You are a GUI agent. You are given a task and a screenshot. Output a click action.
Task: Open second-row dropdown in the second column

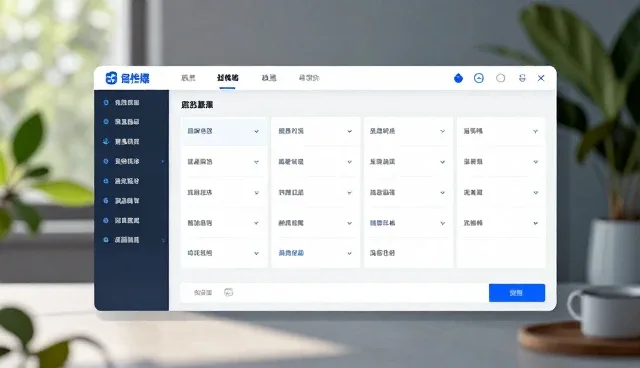[316, 162]
